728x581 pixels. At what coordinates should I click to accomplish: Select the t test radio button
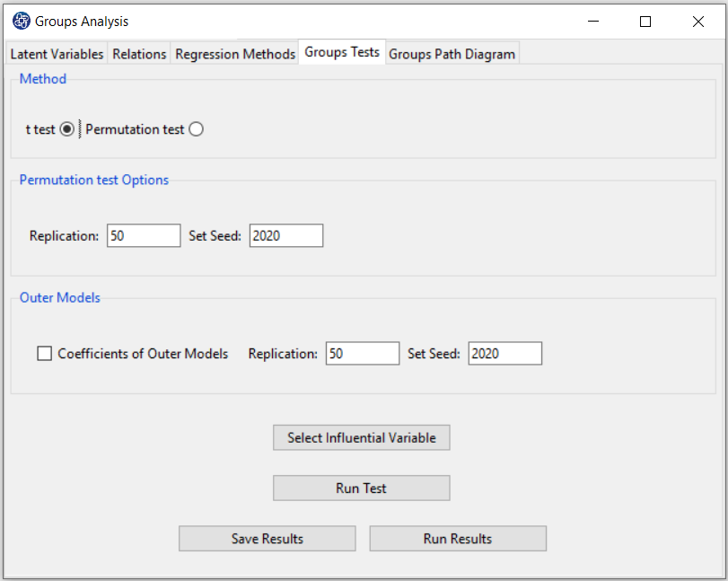tap(66, 129)
